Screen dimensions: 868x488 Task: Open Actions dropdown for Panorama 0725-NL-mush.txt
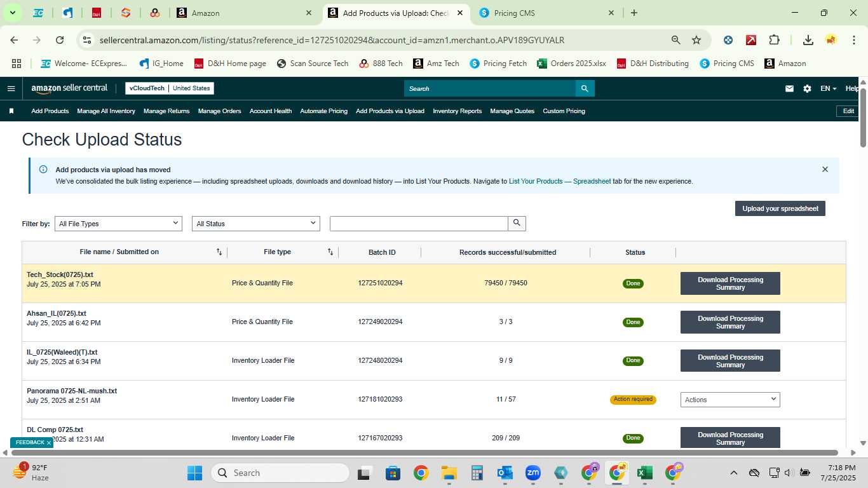click(x=730, y=400)
